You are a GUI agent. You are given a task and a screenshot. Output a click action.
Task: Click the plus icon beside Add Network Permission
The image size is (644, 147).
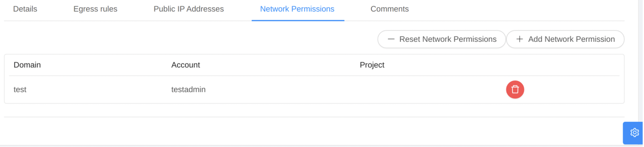point(519,39)
